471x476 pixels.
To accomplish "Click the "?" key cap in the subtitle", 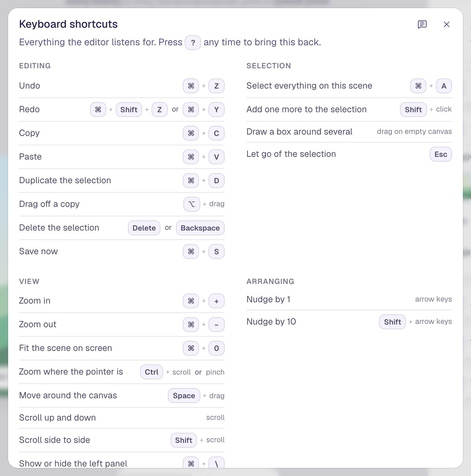I will 193,43.
